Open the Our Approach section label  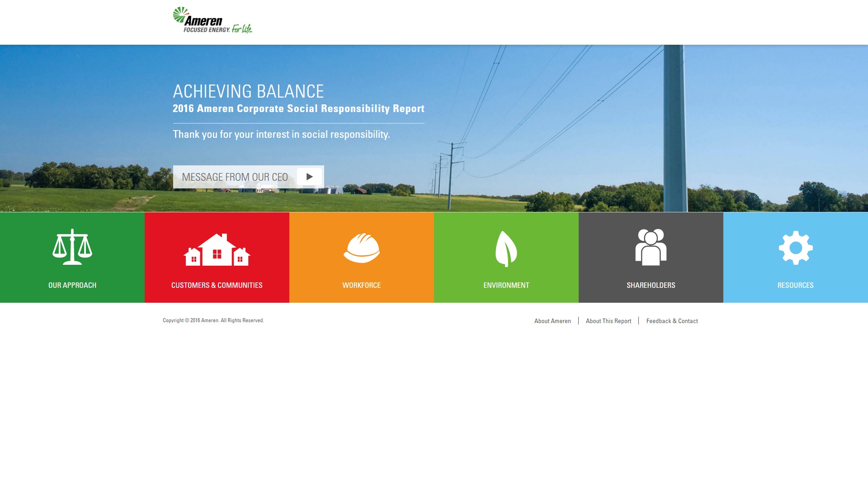pos(72,285)
